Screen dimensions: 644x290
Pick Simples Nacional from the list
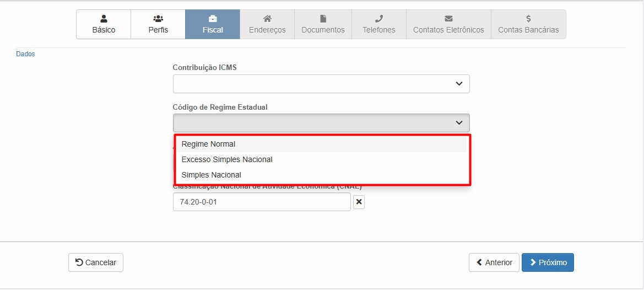211,175
